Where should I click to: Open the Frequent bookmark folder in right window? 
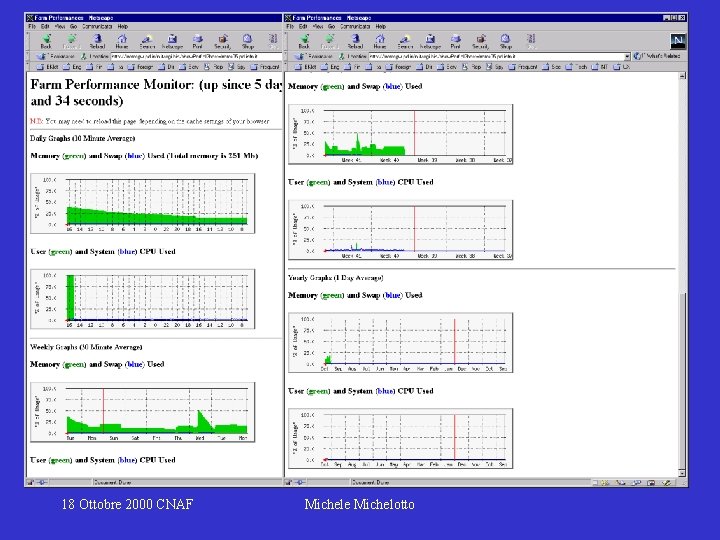pyautogui.click(x=523, y=67)
